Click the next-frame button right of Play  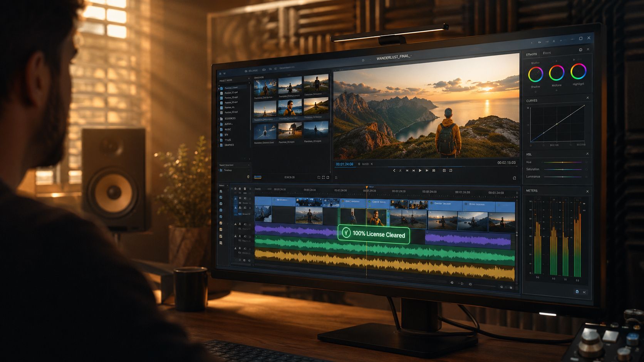pos(427,170)
